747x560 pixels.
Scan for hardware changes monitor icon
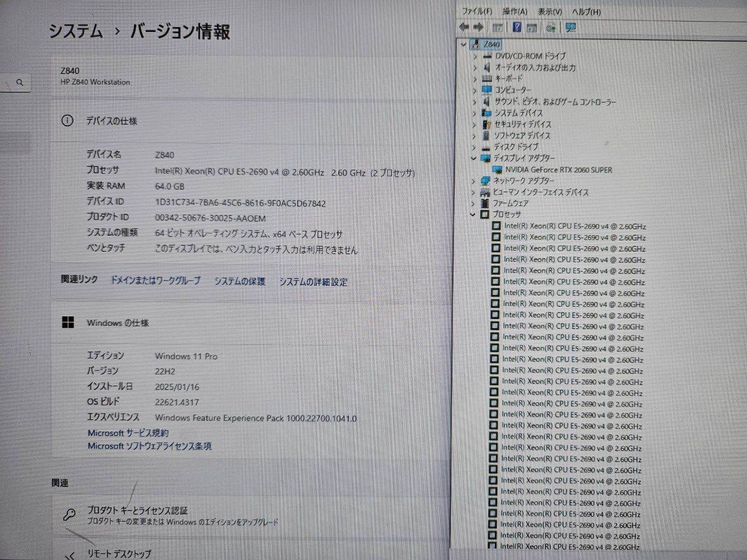click(x=570, y=28)
